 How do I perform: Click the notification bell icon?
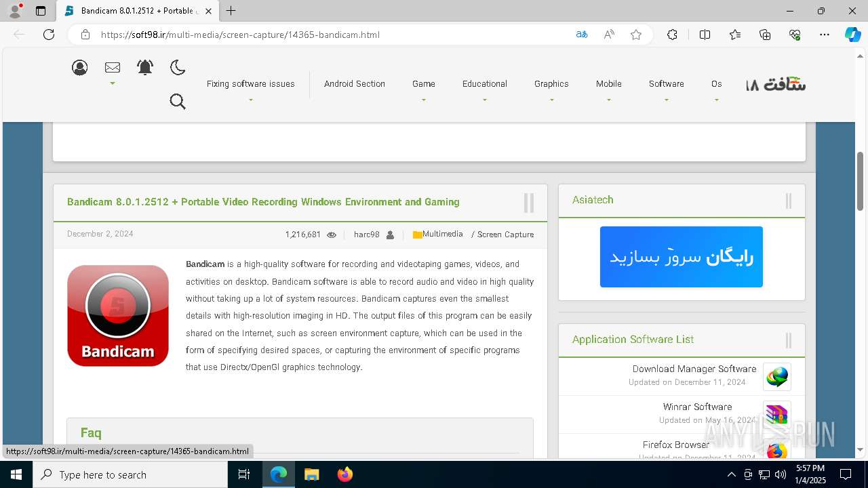pos(145,67)
